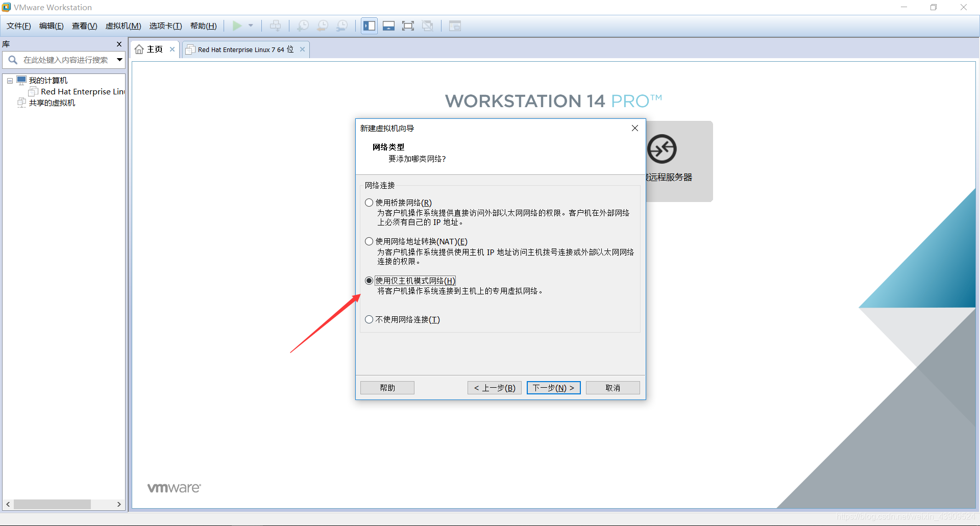The height and width of the screenshot is (526, 980).
Task: Click the library scrollbar right arrow
Action: coord(119,504)
